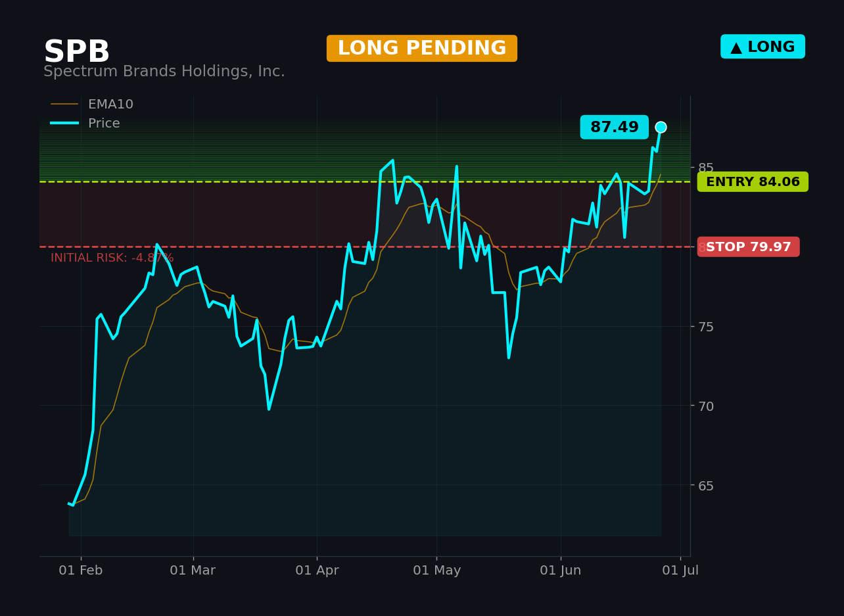Image resolution: width=844 pixels, height=616 pixels.
Task: Click the ENTRY 84.06 price label
Action: [753, 182]
